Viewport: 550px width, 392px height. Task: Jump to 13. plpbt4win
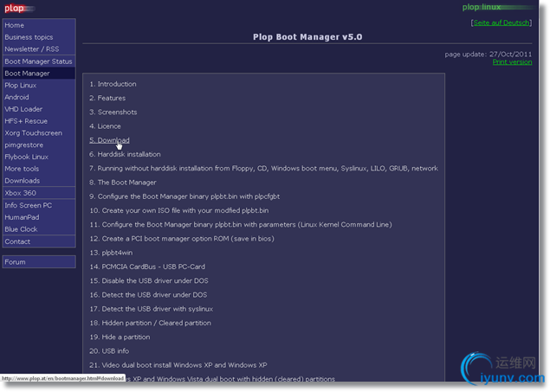click(x=111, y=252)
